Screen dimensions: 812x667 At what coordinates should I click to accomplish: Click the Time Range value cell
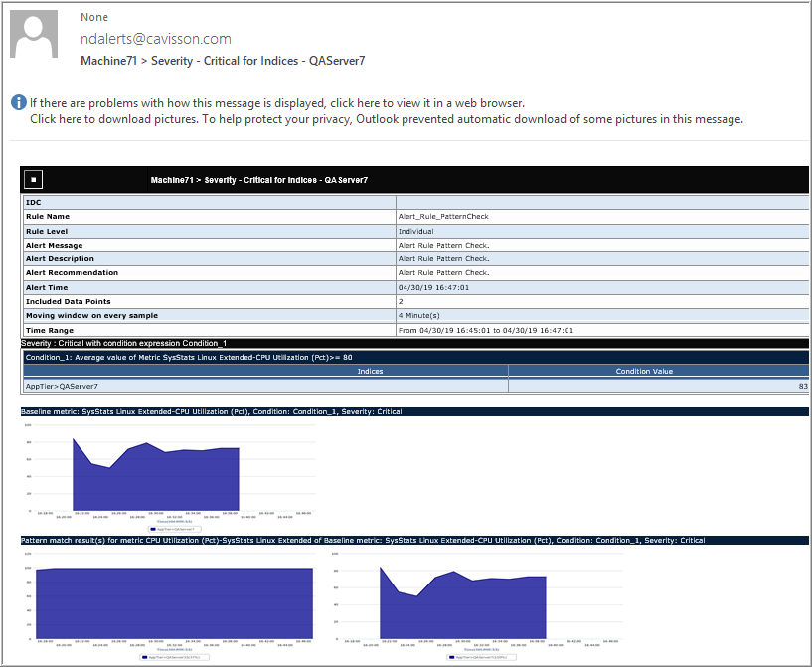tap(485, 330)
